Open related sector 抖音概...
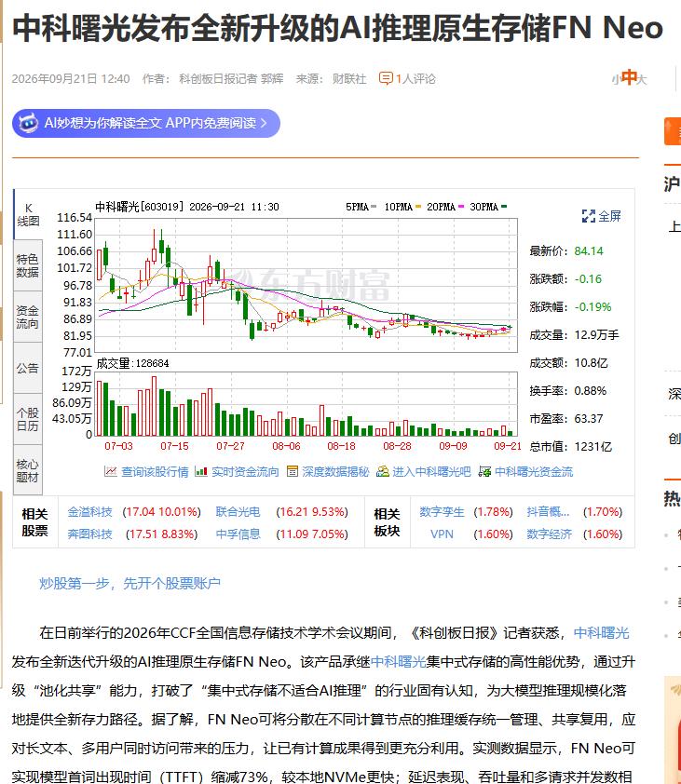This screenshot has height=784, width=681. 549,511
